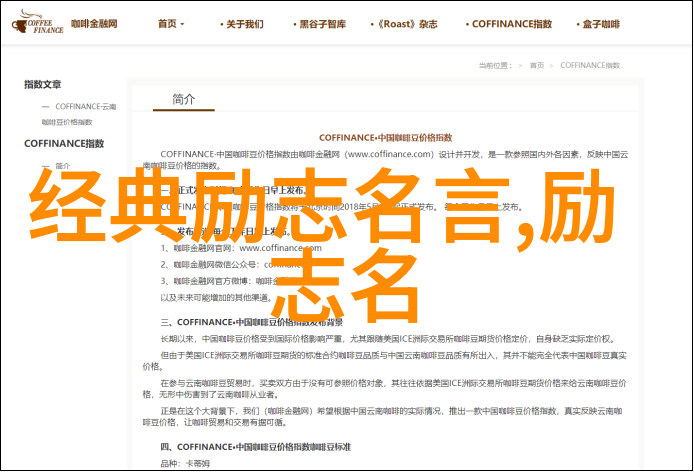694x472 pixels.
Task: Click the COFFINANCE•中国咖啡豆价格指数 heading
Action: (386, 138)
